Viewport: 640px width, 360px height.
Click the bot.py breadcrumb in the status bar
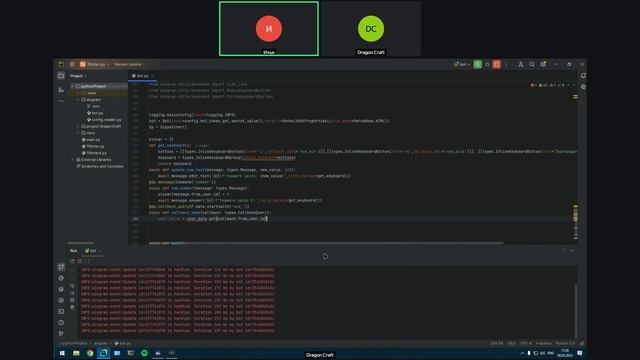[x=122, y=343]
